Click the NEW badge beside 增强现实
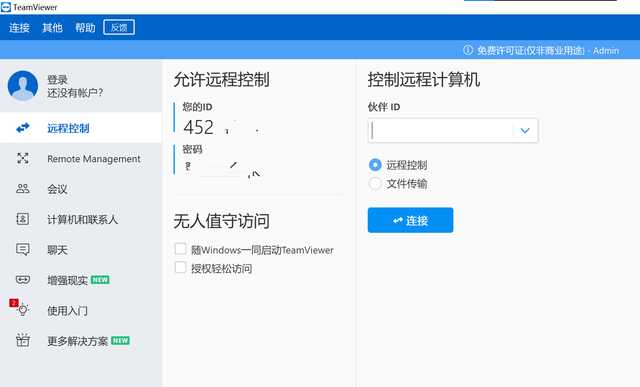This screenshot has height=387, width=640. pos(100,280)
